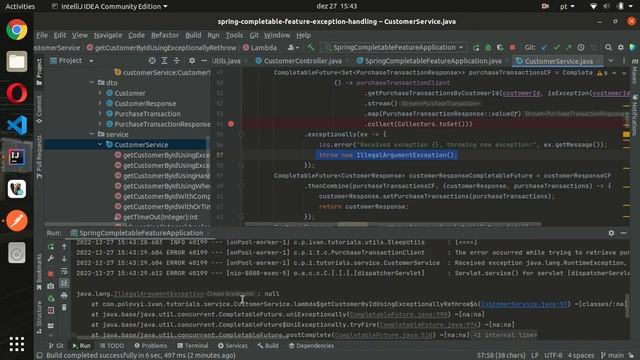Collapse all in Project panel toolbar
Screen dimensions: 640x360
pyautogui.click(x=176, y=61)
